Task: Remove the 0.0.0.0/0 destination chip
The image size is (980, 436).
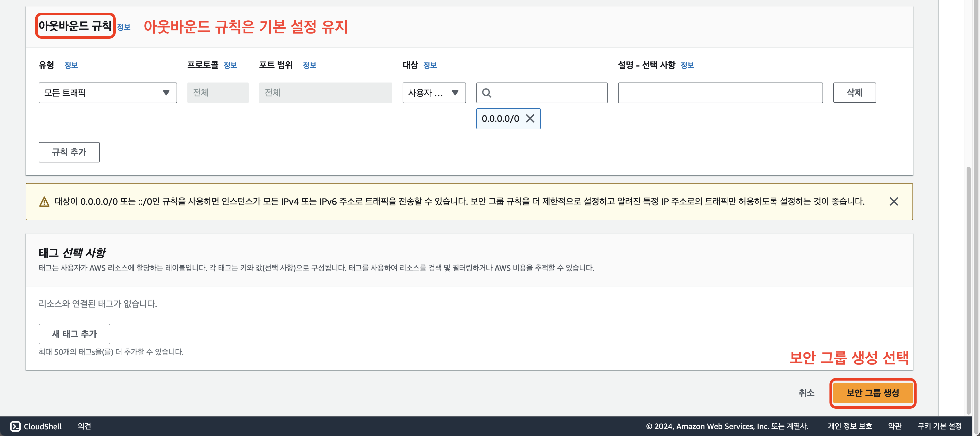Action: point(530,119)
